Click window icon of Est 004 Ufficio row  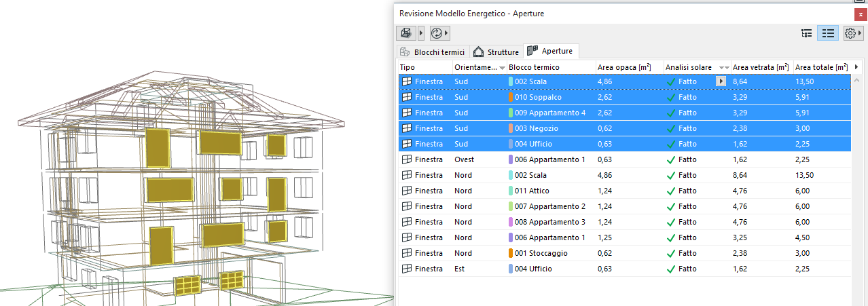click(407, 269)
